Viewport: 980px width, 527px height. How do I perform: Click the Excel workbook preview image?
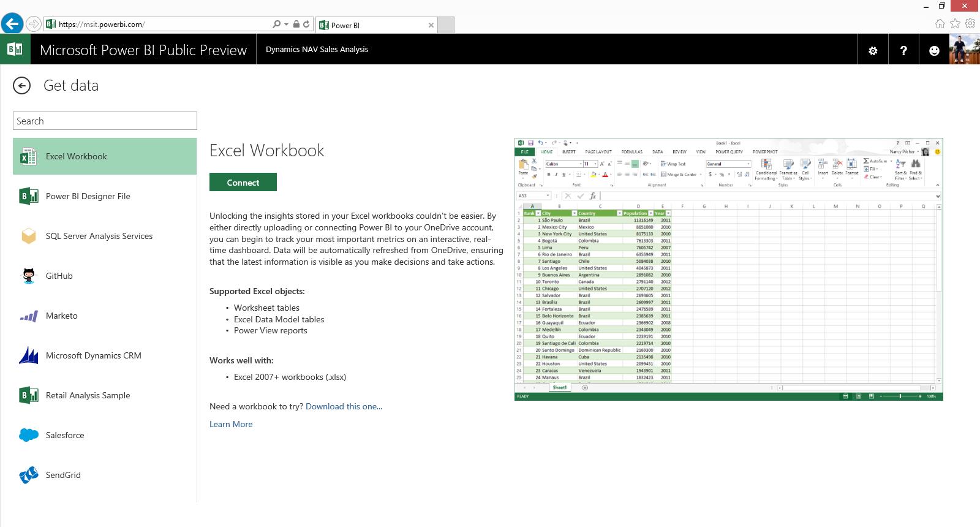[729, 270]
